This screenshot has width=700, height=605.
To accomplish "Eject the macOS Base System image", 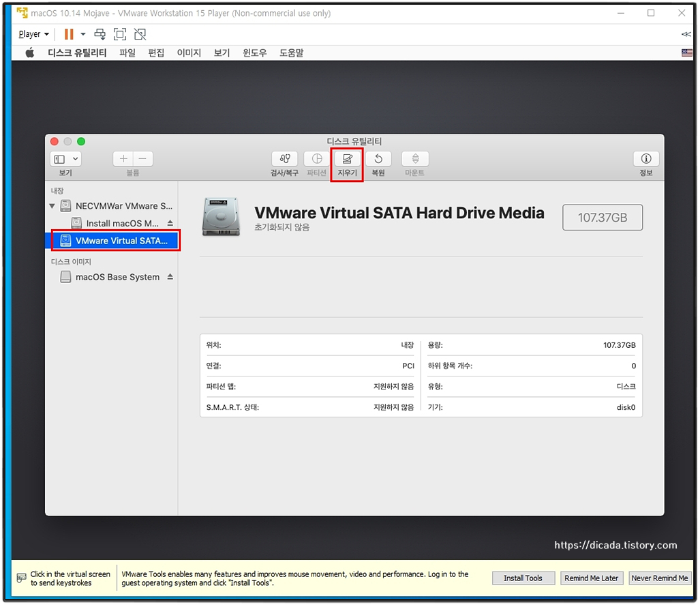I will click(x=170, y=277).
